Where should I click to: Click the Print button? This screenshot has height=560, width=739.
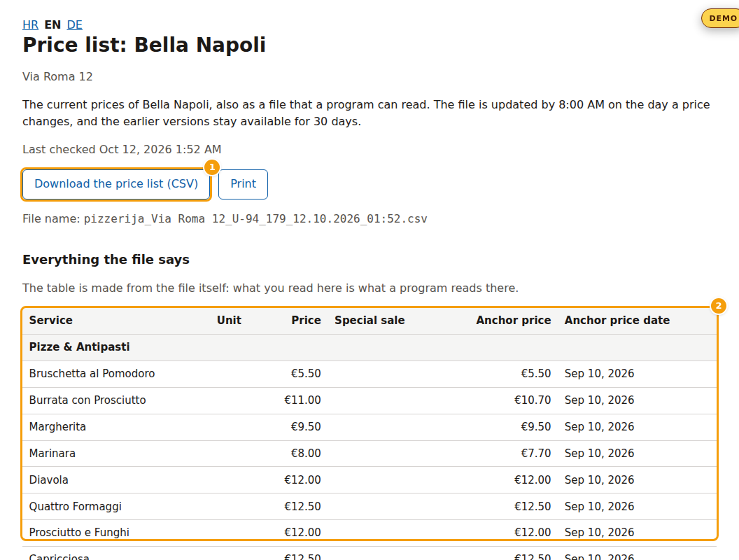tap(244, 184)
